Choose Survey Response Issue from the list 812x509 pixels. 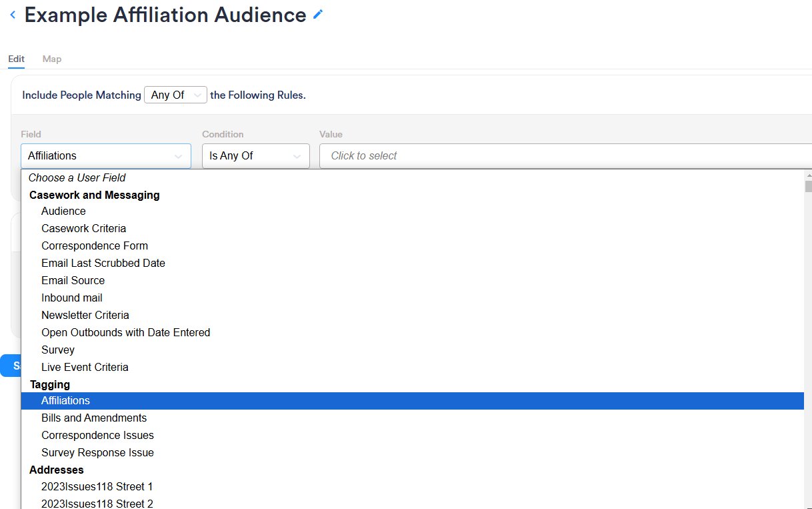coord(97,452)
